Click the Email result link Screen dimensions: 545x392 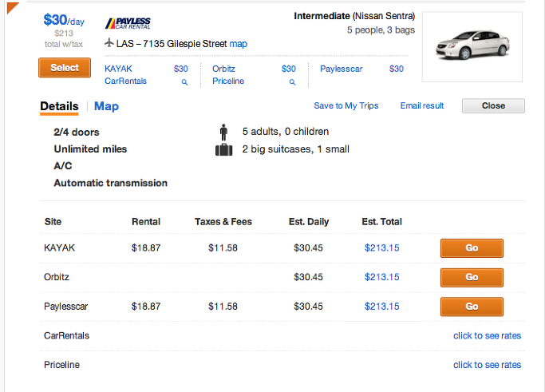(x=422, y=105)
